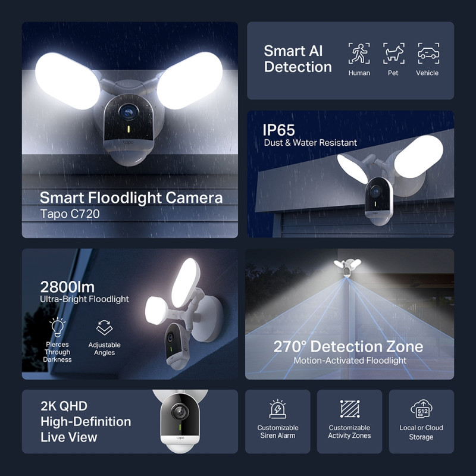
Task: Click the Adjustable Angles rotating arrows icon
Action: coord(104,328)
